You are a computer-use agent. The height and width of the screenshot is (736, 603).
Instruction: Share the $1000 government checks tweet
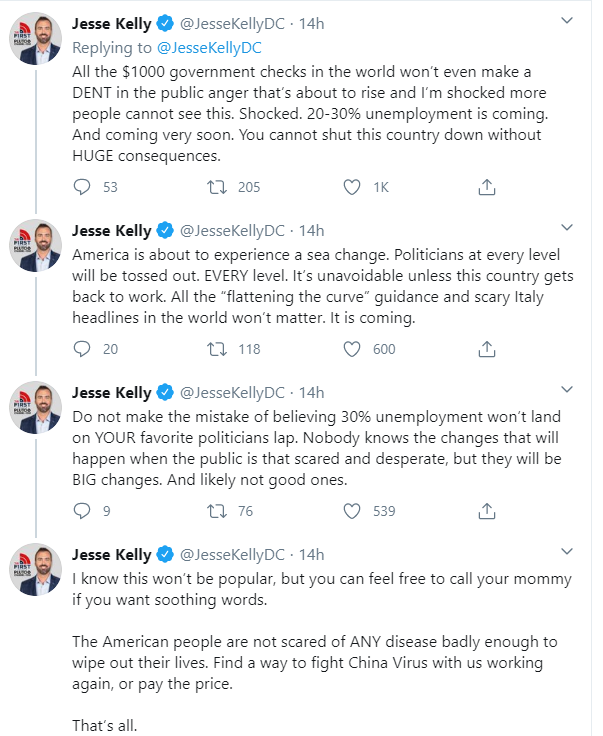point(487,187)
